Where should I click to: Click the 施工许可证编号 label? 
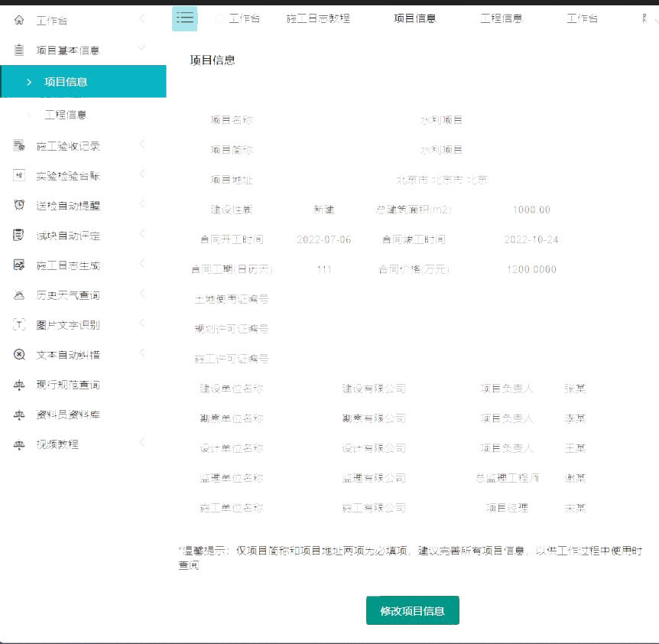(231, 359)
